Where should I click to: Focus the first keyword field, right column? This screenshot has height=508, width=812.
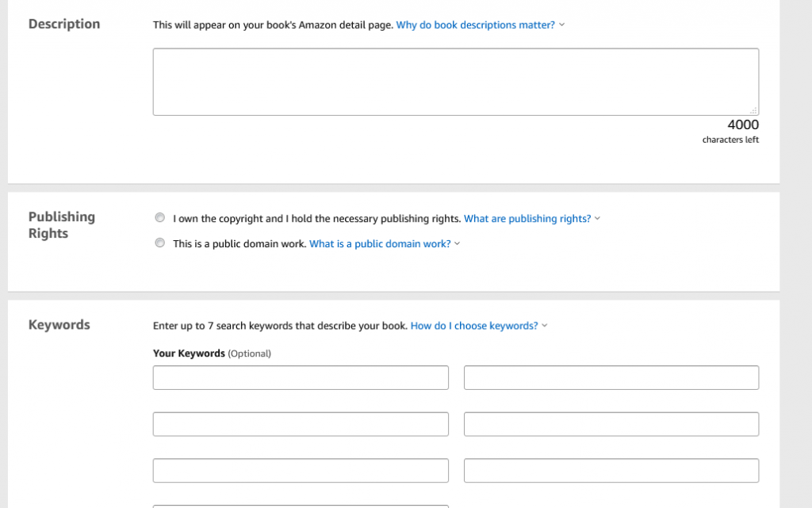coord(611,378)
